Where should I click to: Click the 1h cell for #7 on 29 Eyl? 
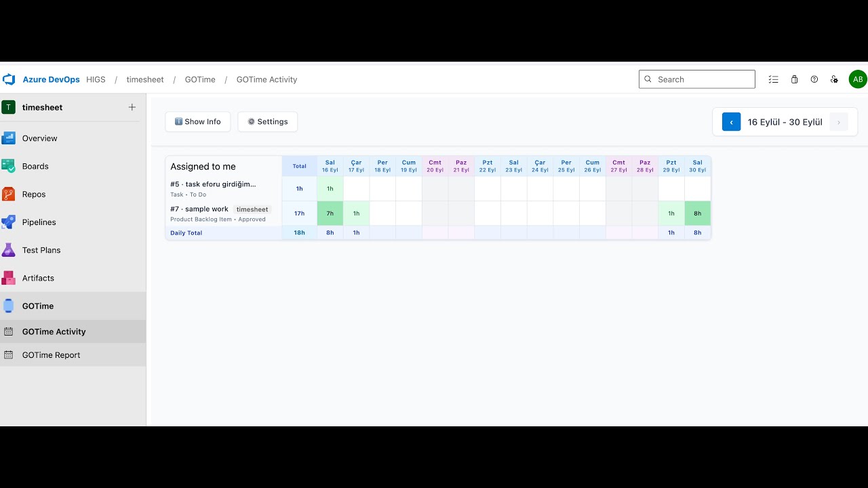pyautogui.click(x=671, y=213)
